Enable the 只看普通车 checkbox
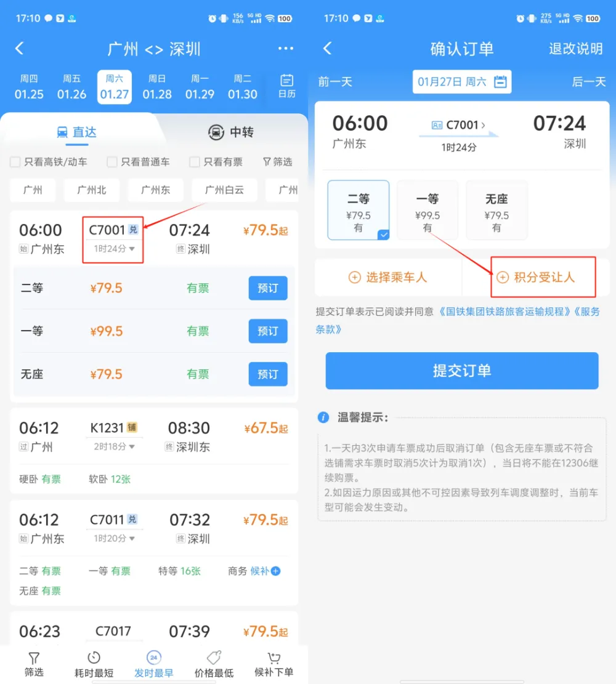616x684 pixels. (112, 162)
